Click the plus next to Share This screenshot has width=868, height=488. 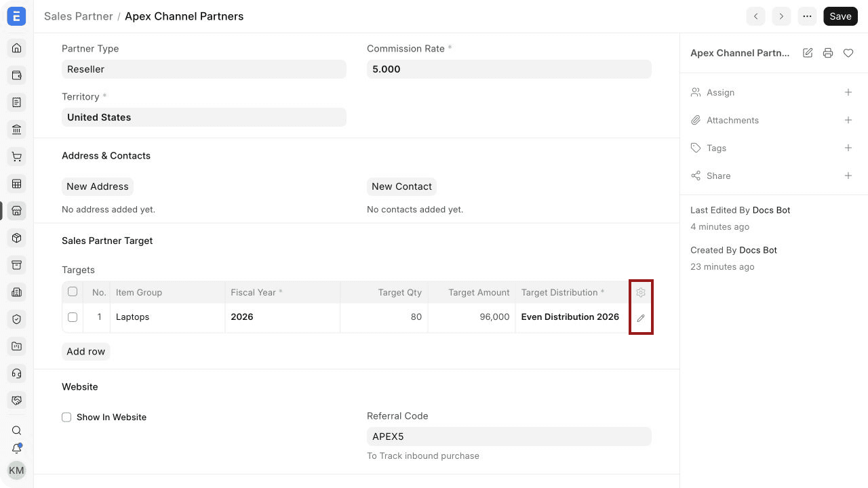click(x=848, y=176)
